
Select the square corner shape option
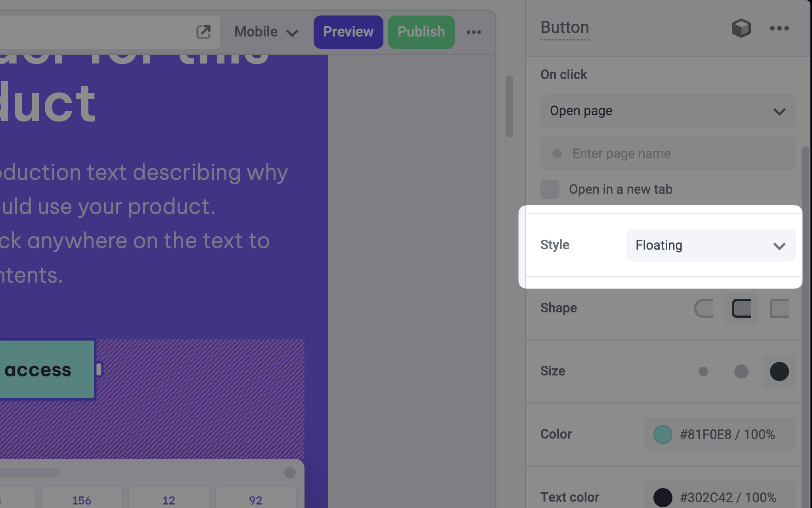[779, 308]
